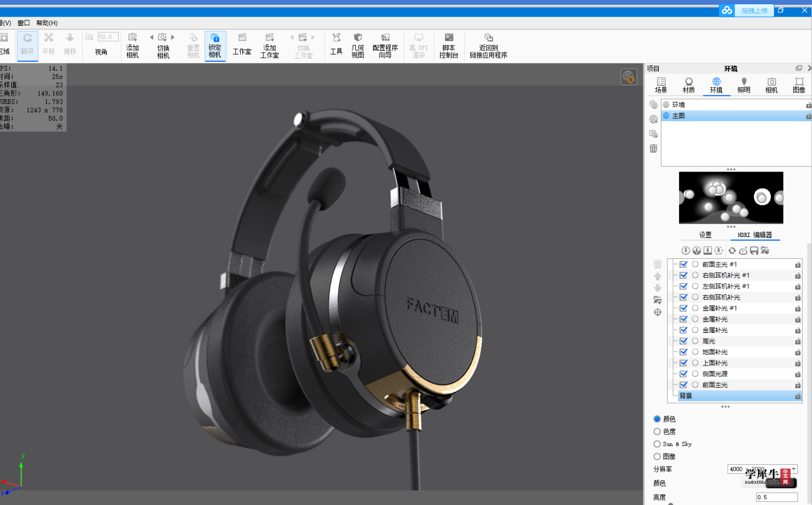Open the 几何视图 geometry view

(x=358, y=45)
